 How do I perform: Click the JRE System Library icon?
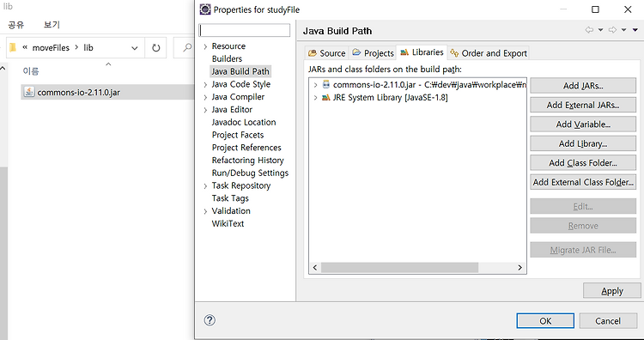coord(326,98)
